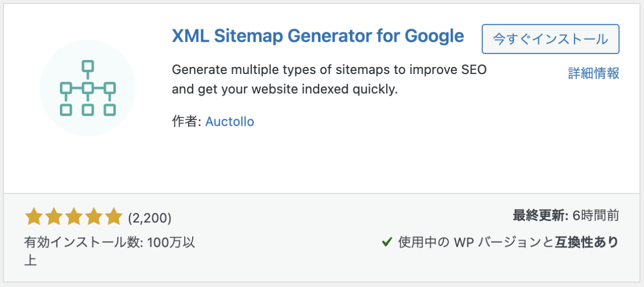
Task: Click the top node of the sitemap icon
Action: coord(88,66)
